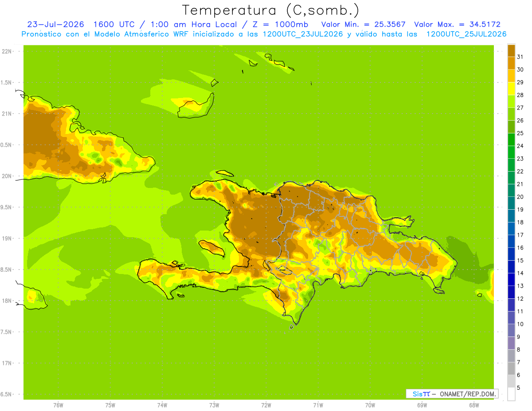This screenshot has height=411, width=532.
Task: Click the '70W' longitude axis label
Action: (370, 405)
